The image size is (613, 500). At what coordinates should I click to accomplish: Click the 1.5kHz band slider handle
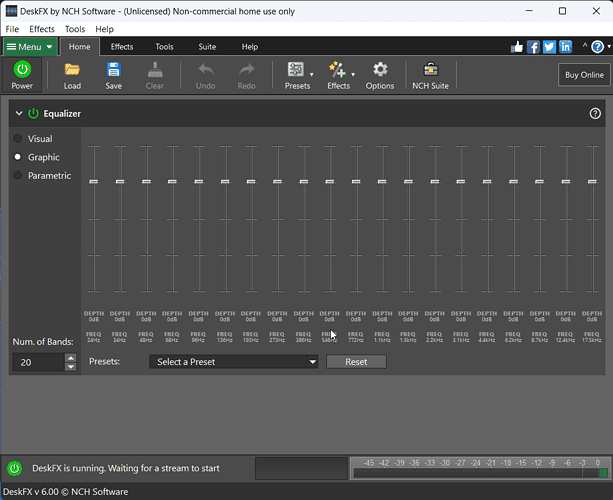pos(409,181)
